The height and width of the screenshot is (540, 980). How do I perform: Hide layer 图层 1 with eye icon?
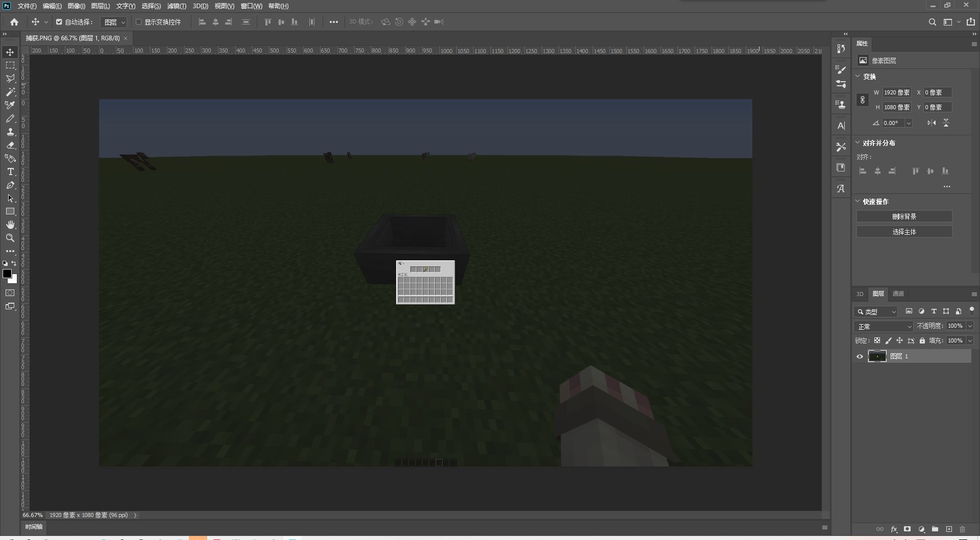(x=860, y=356)
